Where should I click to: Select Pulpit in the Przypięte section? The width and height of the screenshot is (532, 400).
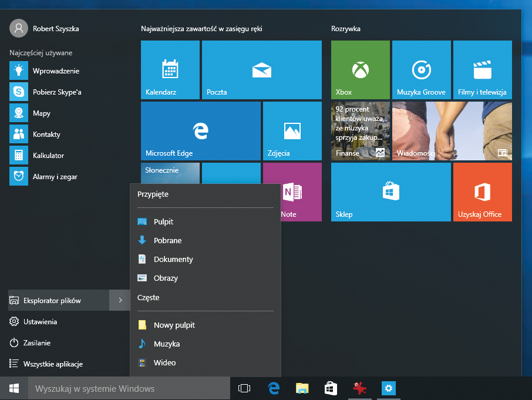click(164, 221)
